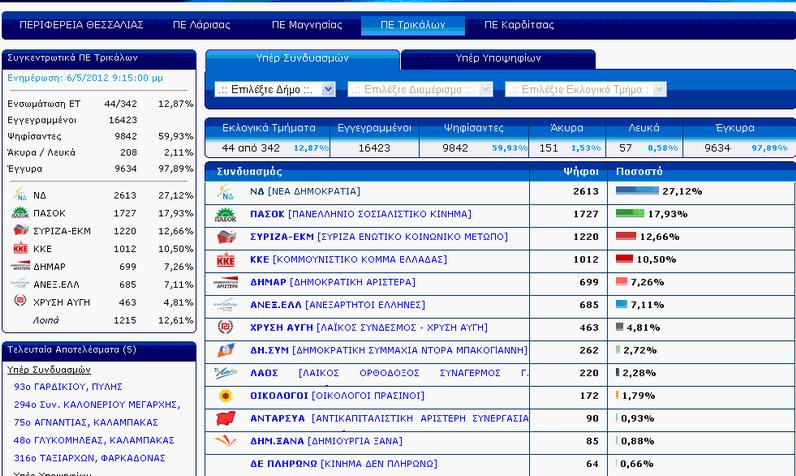Click the ΑΝΕΞ.ΕΛΛ logo in main table
This screenshot has width=796, height=476.
click(225, 305)
